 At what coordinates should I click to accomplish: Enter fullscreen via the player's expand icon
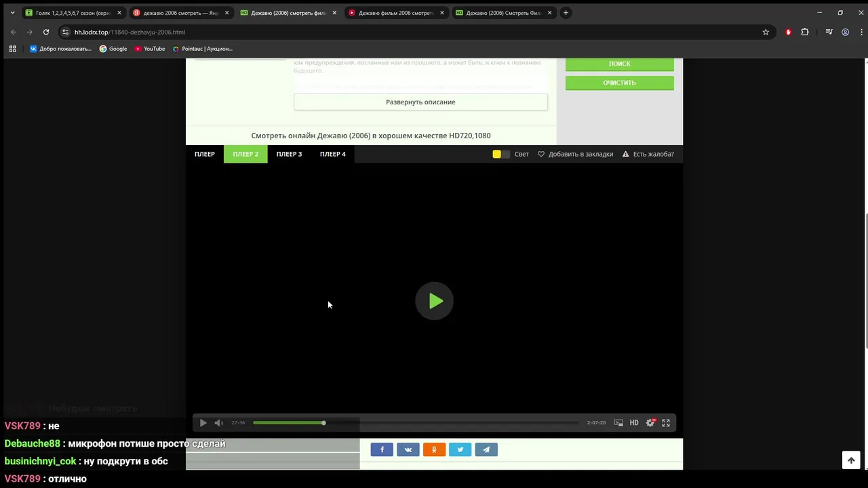[x=666, y=423]
